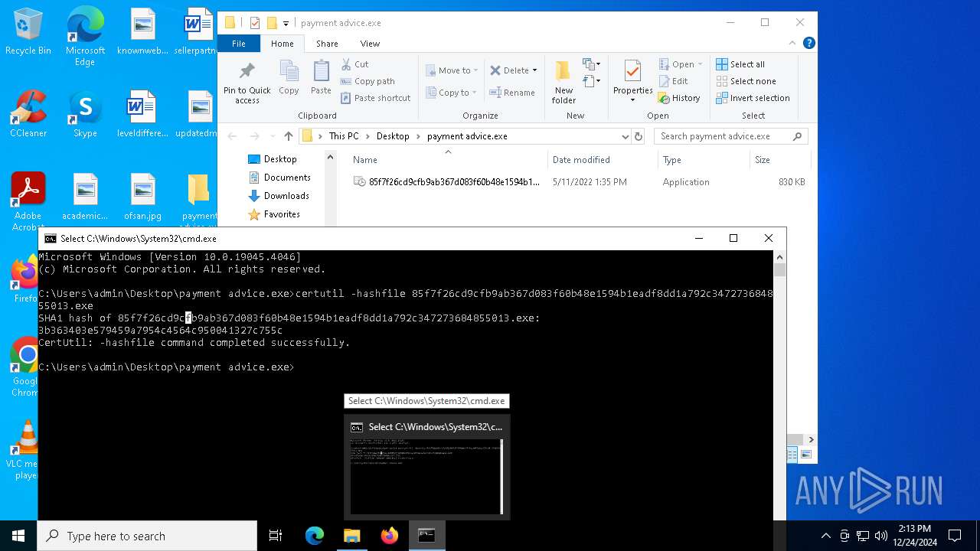Click Desktop in address breadcrumb
Viewport: 980px width, 551px height.
pyautogui.click(x=393, y=136)
